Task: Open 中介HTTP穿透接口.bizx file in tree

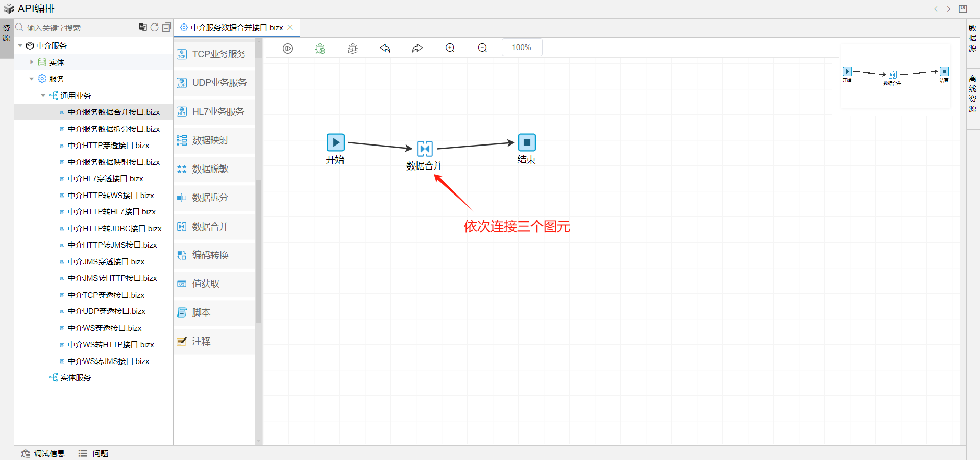Action: [x=108, y=146]
